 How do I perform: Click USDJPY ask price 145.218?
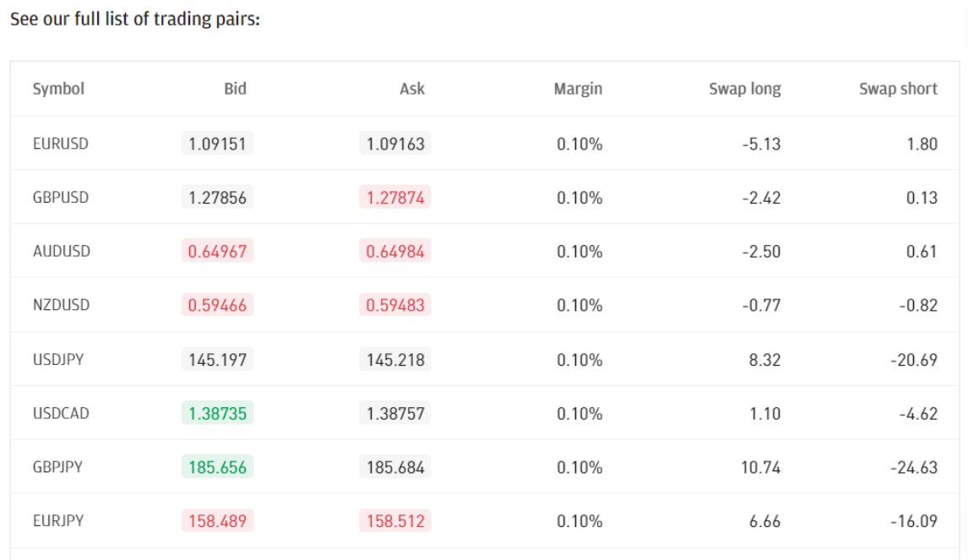point(395,359)
